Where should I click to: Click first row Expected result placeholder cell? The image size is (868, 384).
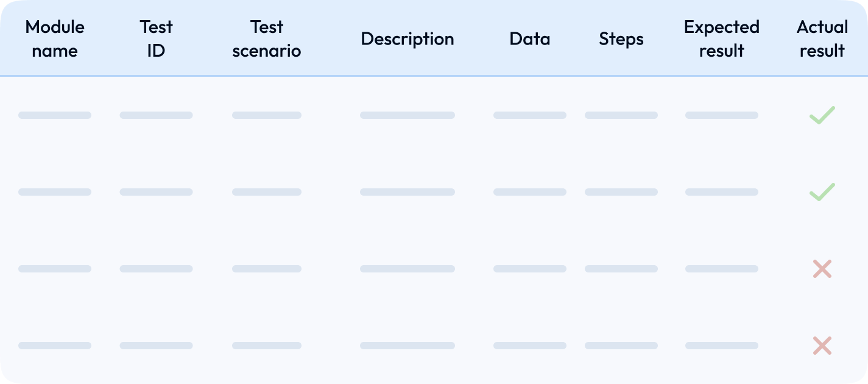click(x=721, y=115)
